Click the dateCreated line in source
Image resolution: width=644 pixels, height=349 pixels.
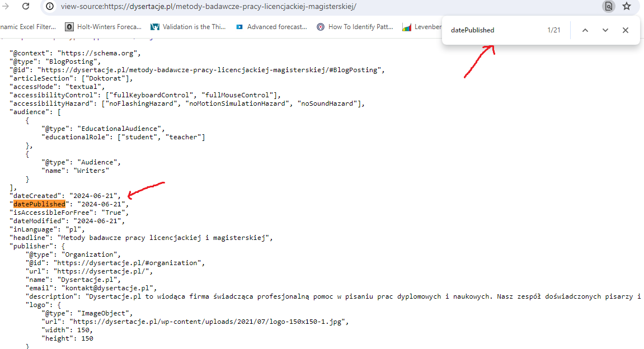64,196
